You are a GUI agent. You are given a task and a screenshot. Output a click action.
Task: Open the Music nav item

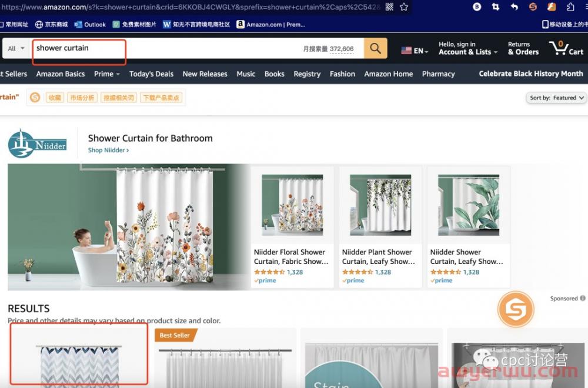point(246,74)
